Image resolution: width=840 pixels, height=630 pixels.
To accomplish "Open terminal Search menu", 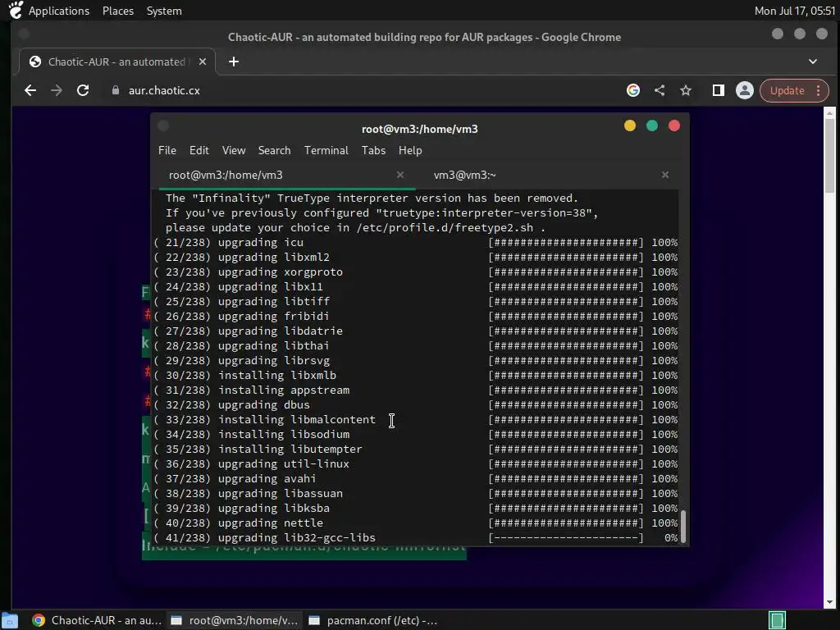I will (274, 151).
